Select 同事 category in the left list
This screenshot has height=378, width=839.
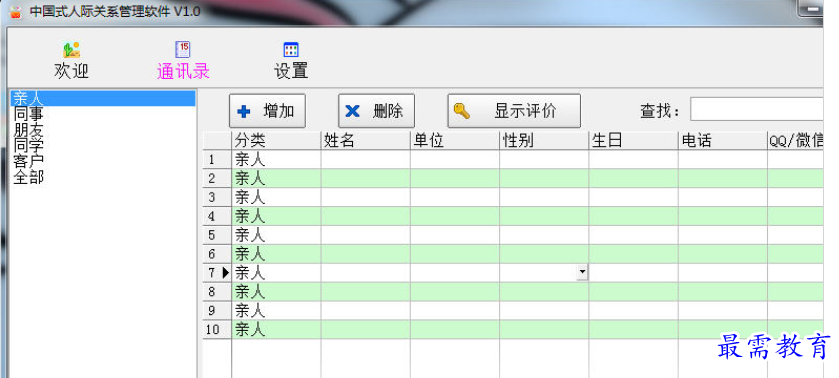[x=103, y=114]
